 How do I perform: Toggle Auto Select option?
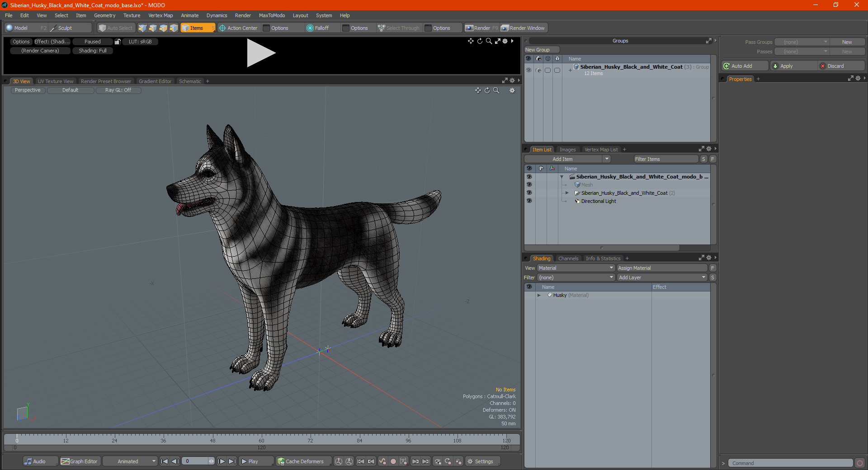click(116, 28)
